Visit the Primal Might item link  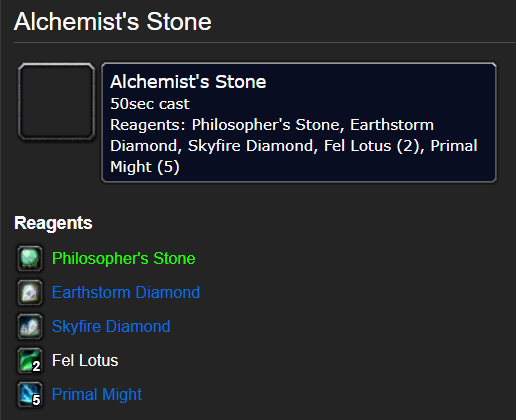coord(97,395)
